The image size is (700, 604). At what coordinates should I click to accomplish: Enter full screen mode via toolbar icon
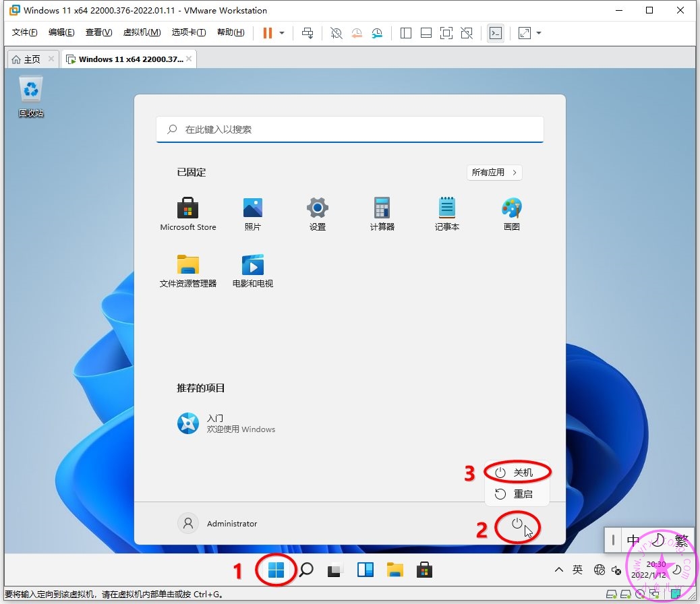(x=446, y=33)
